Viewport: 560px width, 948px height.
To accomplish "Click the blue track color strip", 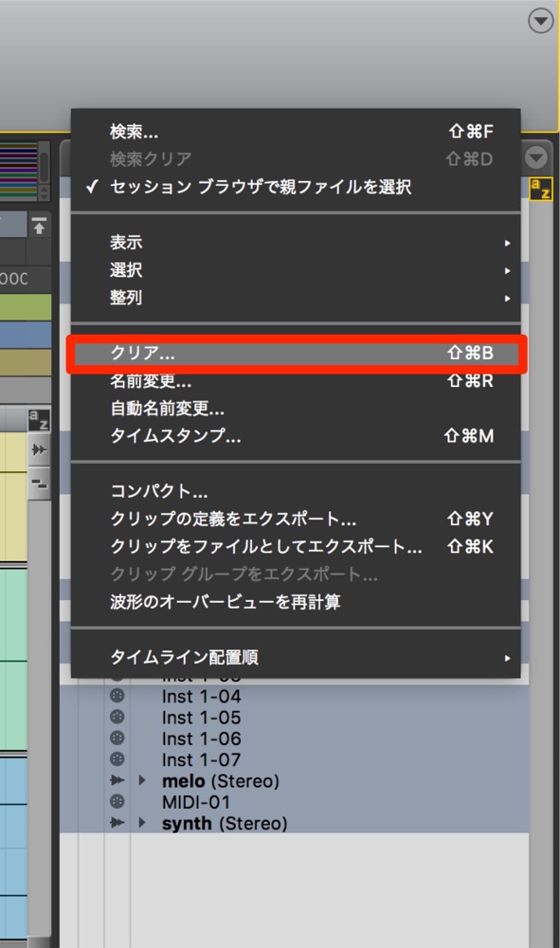I will 26,335.
